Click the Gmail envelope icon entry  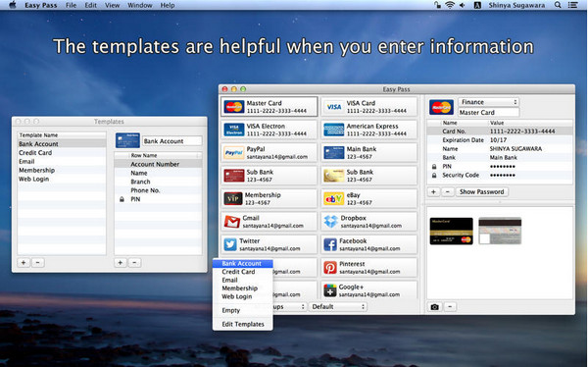231,222
